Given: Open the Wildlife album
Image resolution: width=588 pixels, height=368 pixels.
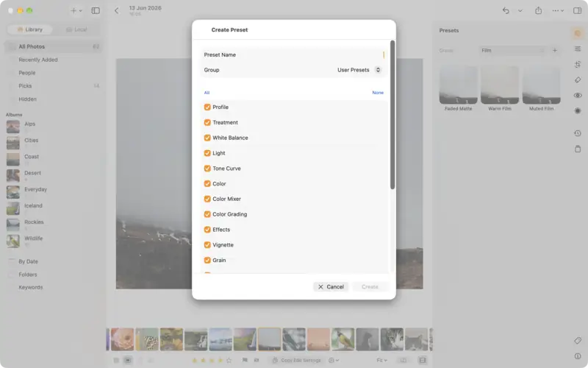Looking at the screenshot, I should click(53, 241).
